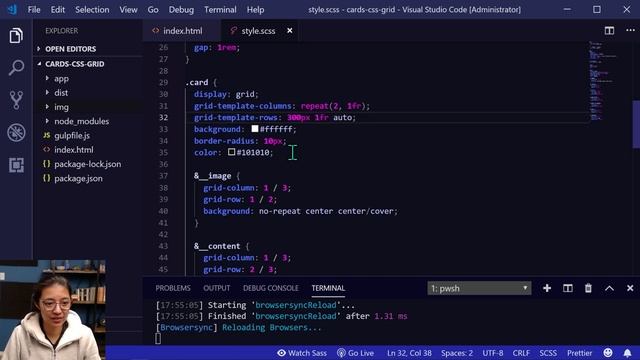Open the Search view in activity bar
Viewport: 640px width, 360px height.
pyautogui.click(x=16, y=68)
